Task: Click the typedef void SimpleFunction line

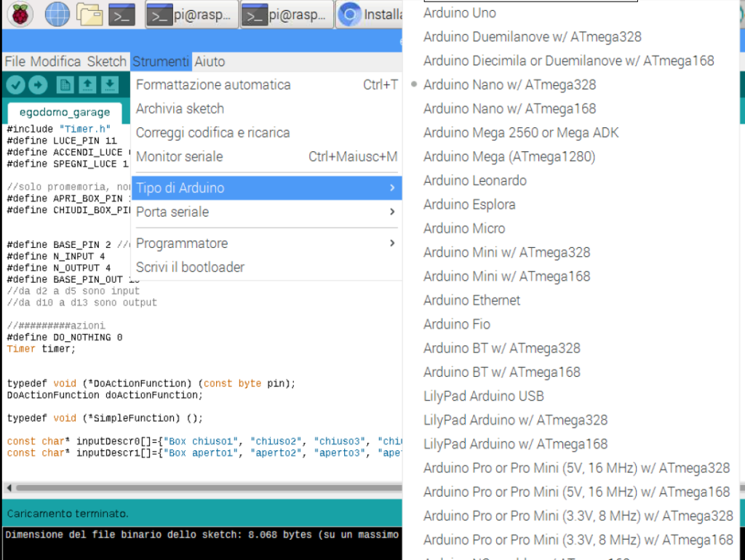Action: (105, 418)
